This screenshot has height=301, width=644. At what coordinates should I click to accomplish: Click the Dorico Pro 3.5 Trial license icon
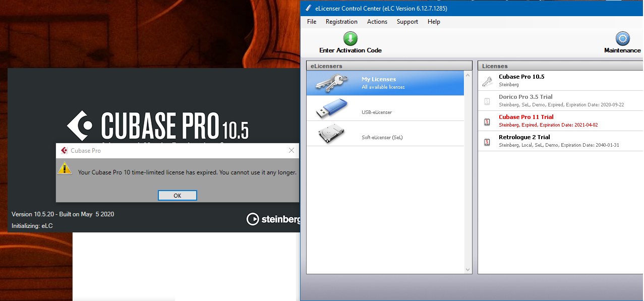coord(487,101)
